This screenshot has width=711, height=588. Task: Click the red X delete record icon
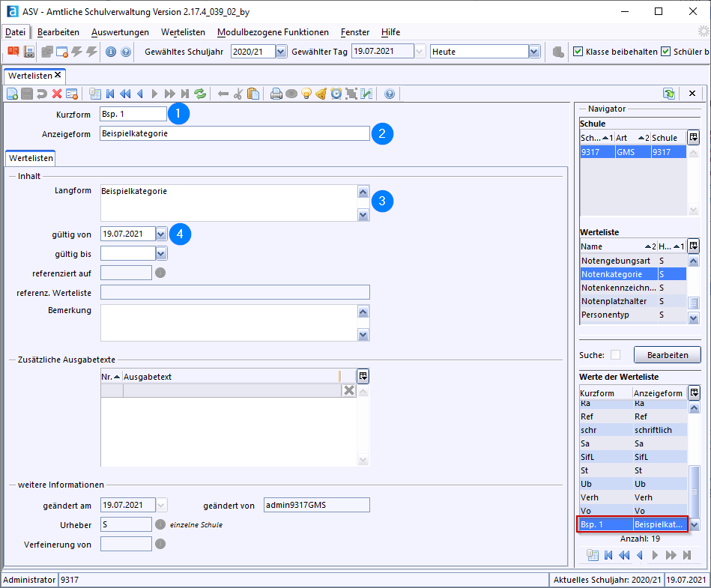click(x=57, y=94)
